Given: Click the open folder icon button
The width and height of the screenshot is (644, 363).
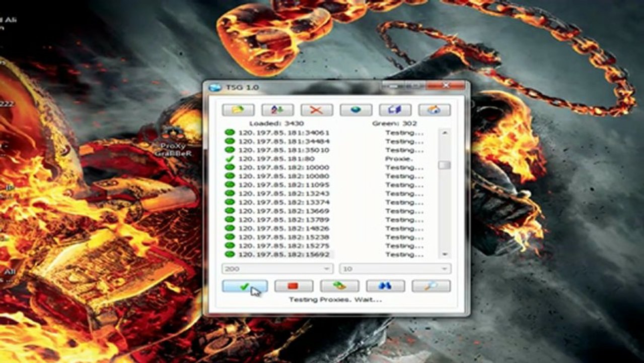Looking at the screenshot, I should (238, 110).
